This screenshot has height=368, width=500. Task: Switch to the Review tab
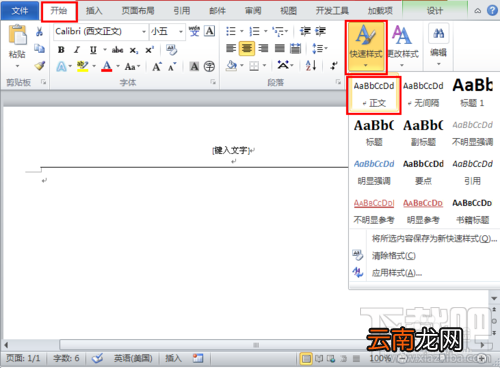[x=253, y=11]
